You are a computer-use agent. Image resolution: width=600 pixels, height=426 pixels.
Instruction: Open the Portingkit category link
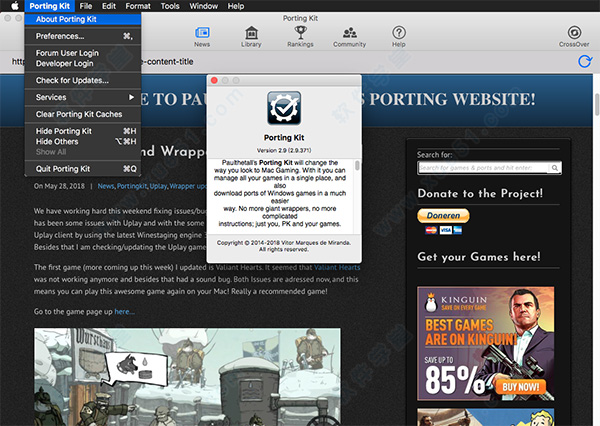coord(132,186)
